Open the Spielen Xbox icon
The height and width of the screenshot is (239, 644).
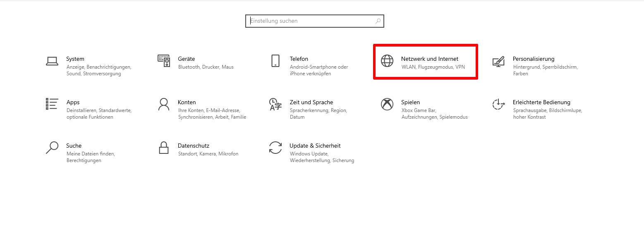coord(387,104)
